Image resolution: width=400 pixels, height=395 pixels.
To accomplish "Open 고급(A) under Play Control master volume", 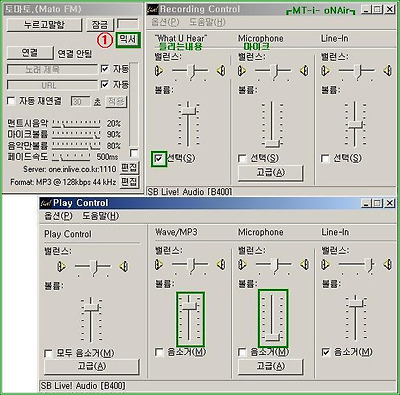I will pyautogui.click(x=92, y=366).
